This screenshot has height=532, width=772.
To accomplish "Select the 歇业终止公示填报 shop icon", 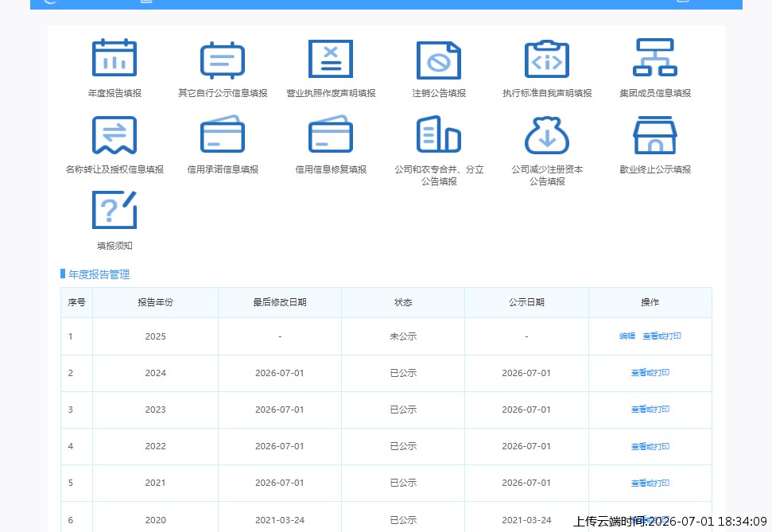I will point(655,135).
